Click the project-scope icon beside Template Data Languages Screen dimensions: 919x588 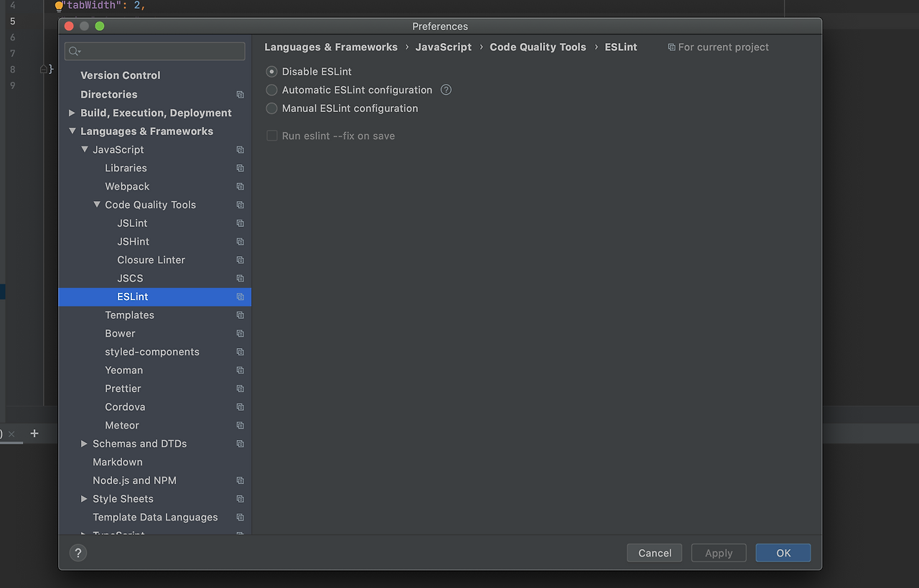tap(241, 518)
